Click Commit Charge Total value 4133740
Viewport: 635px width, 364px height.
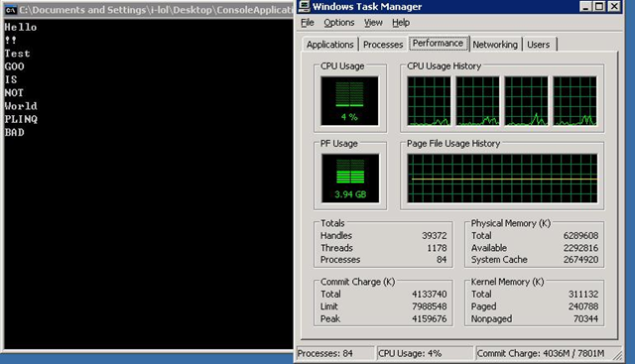click(430, 295)
